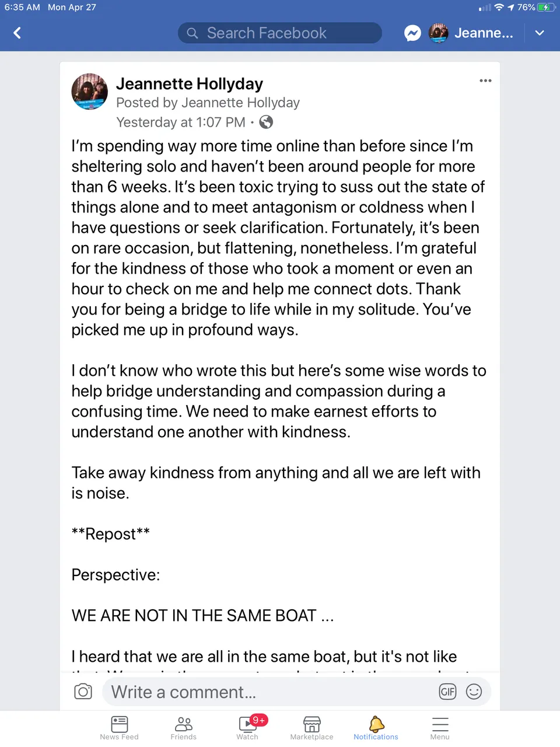
Task: Open the Watch tab with 9+ badge
Action: pyautogui.click(x=248, y=728)
